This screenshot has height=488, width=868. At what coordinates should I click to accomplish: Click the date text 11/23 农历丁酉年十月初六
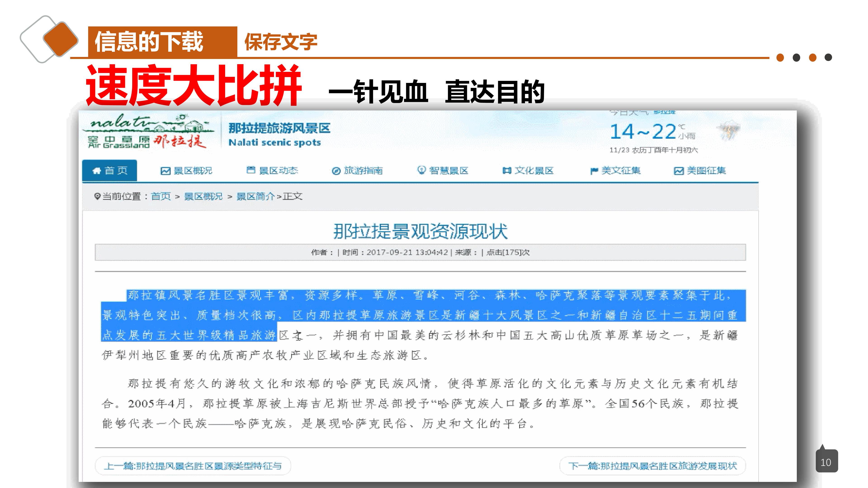click(x=653, y=150)
